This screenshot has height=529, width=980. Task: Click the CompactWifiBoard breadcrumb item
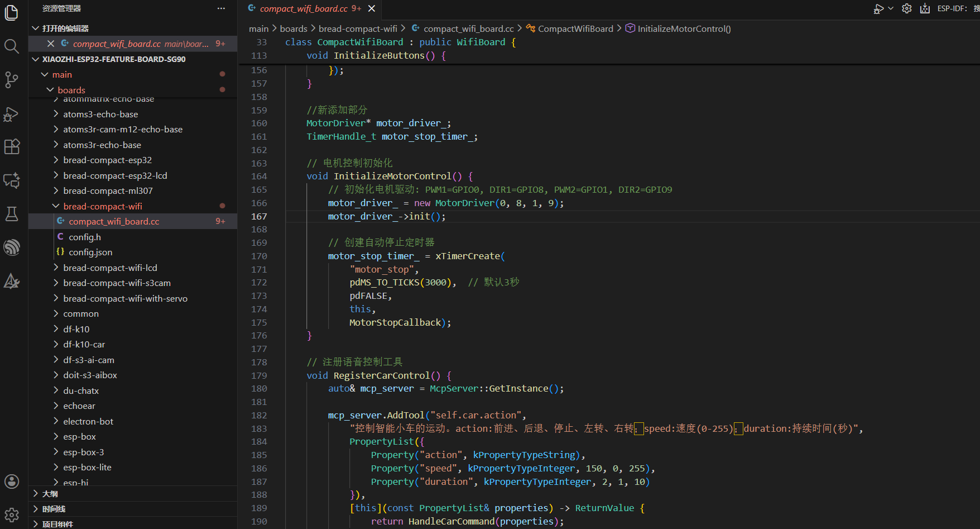click(x=575, y=28)
